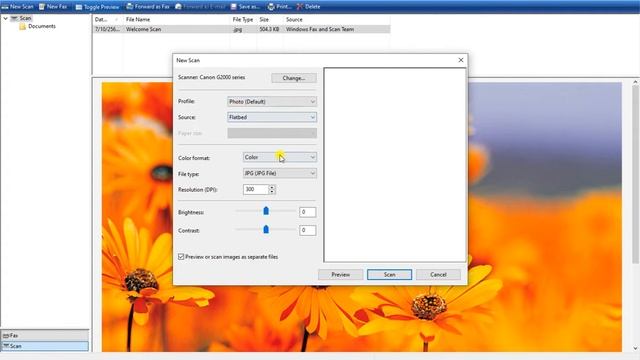Select the Scan root tree item
This screenshot has width=640, height=360.
click(x=21, y=18)
